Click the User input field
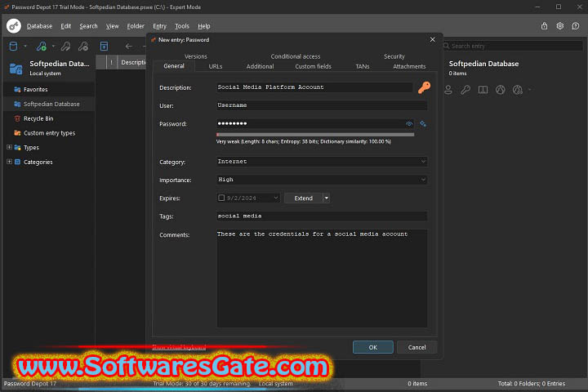 pyautogui.click(x=322, y=105)
